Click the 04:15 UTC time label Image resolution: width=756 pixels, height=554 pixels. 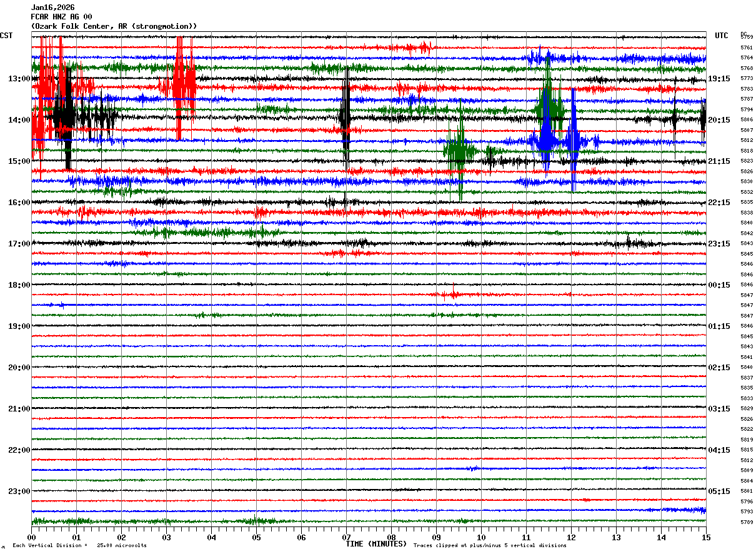(x=719, y=450)
